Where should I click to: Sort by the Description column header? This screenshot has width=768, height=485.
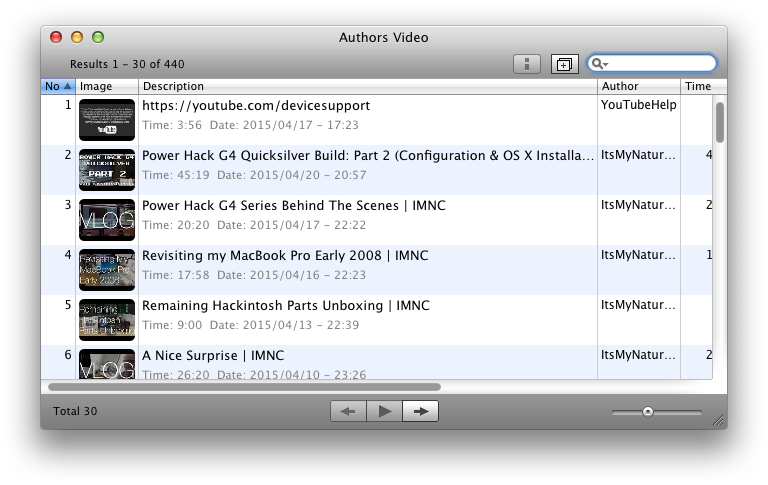pos(368,86)
